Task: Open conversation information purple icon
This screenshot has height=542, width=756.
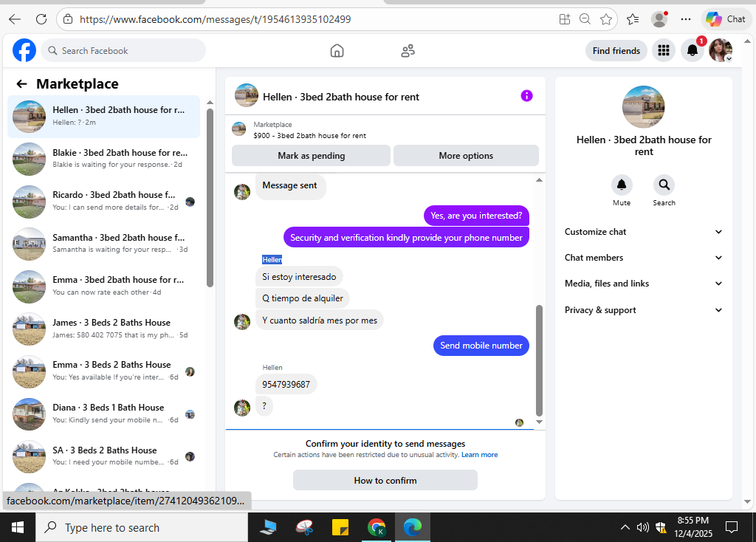Action: (x=526, y=96)
